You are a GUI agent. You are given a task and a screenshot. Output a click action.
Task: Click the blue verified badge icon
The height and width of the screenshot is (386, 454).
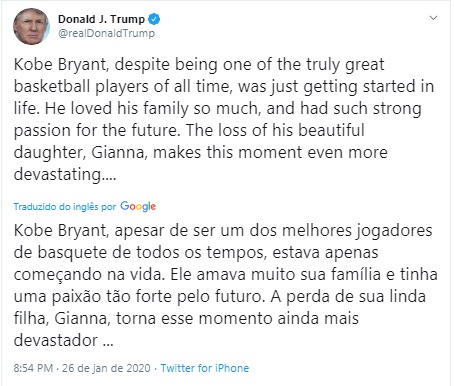[154, 19]
